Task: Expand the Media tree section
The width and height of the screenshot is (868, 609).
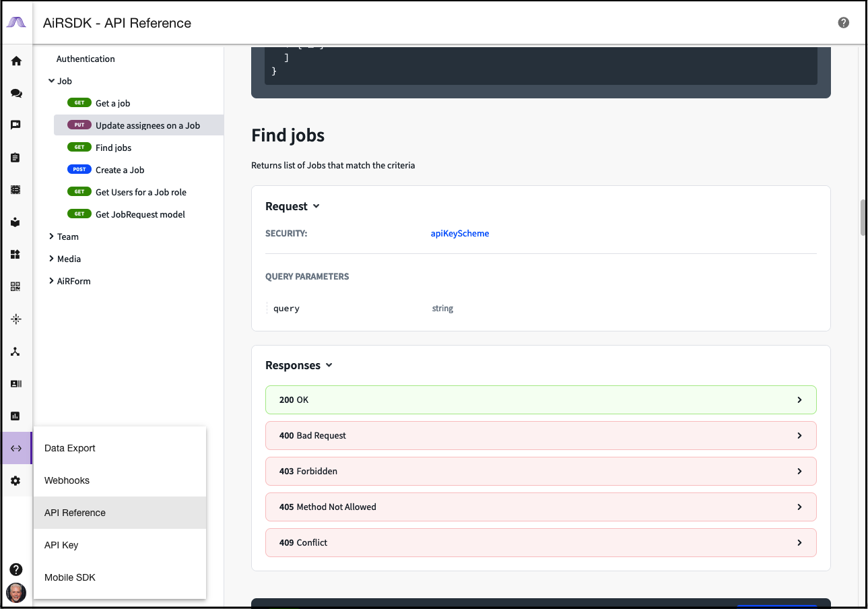Action: coord(51,259)
